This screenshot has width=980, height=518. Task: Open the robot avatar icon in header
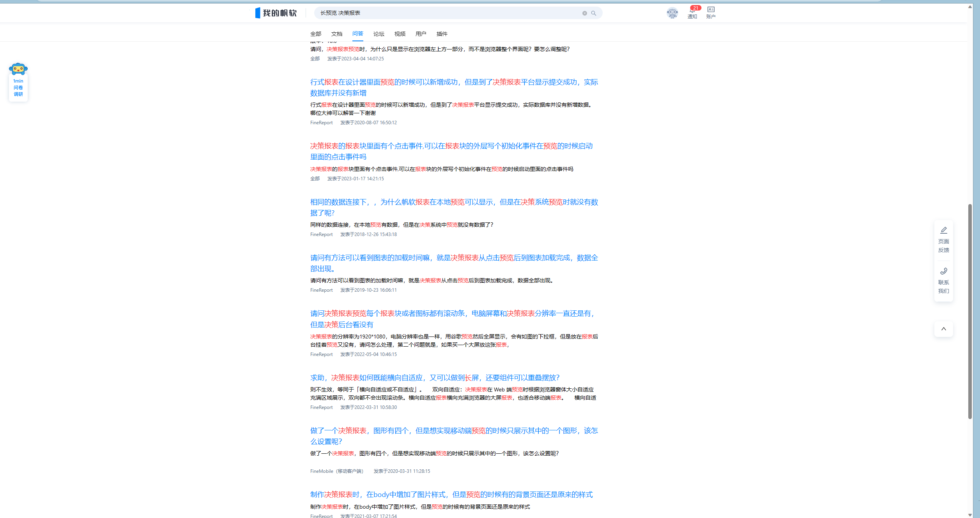672,13
